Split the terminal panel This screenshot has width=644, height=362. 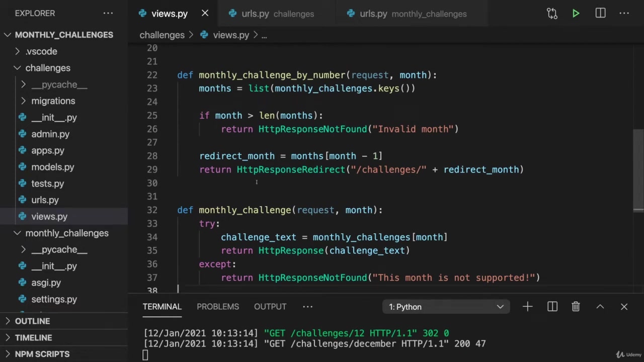click(x=552, y=307)
